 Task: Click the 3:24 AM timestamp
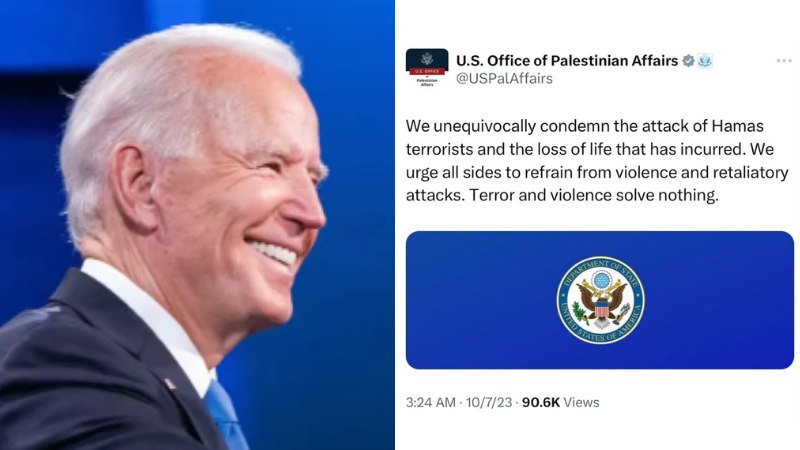[431, 402]
